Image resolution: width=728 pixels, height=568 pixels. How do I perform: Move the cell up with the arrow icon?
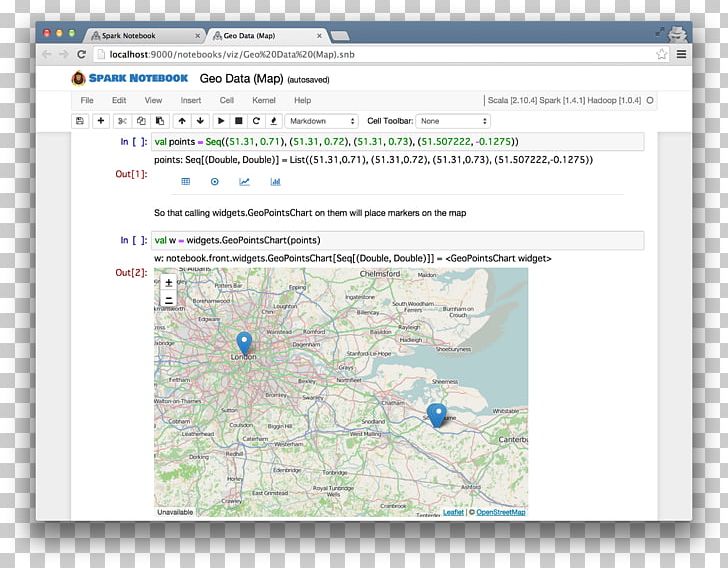[182, 121]
